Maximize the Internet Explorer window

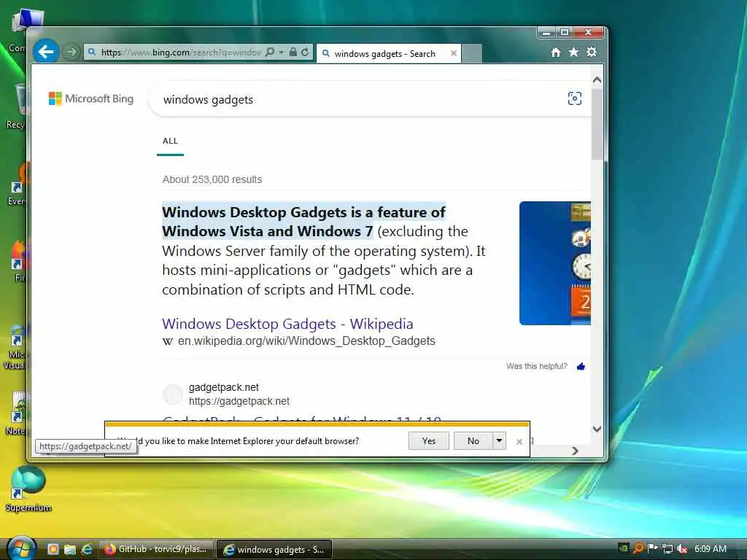[565, 32]
